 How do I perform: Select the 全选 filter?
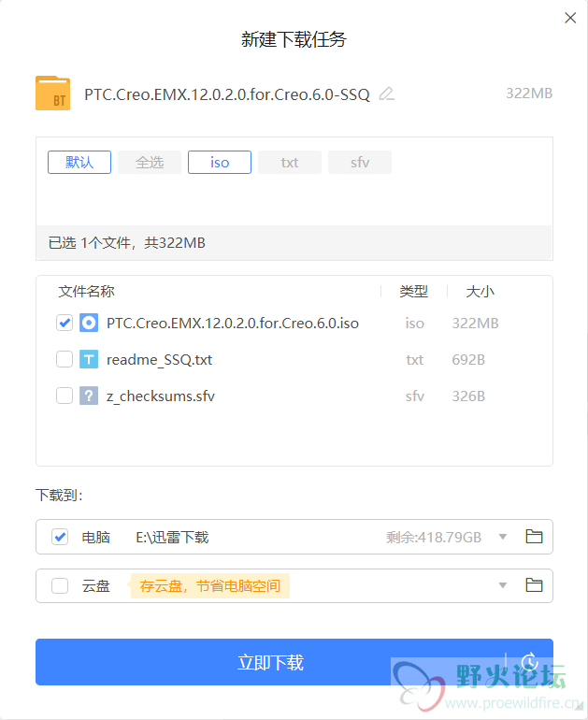click(x=150, y=162)
